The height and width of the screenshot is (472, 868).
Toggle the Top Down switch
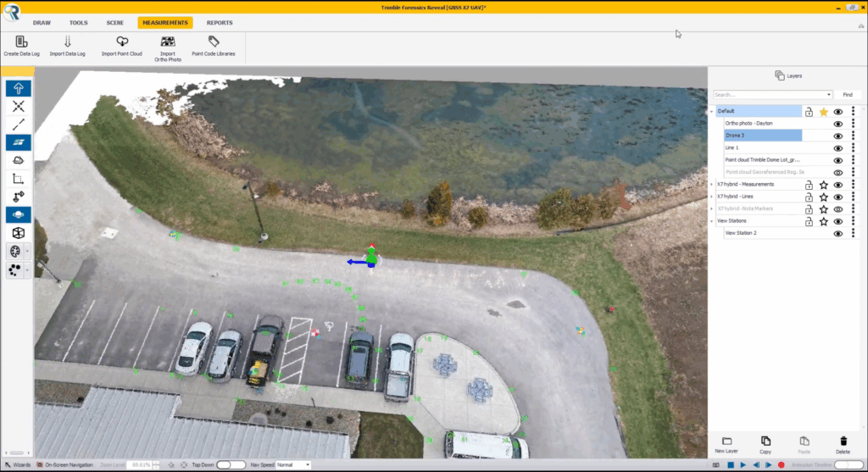tap(231, 465)
